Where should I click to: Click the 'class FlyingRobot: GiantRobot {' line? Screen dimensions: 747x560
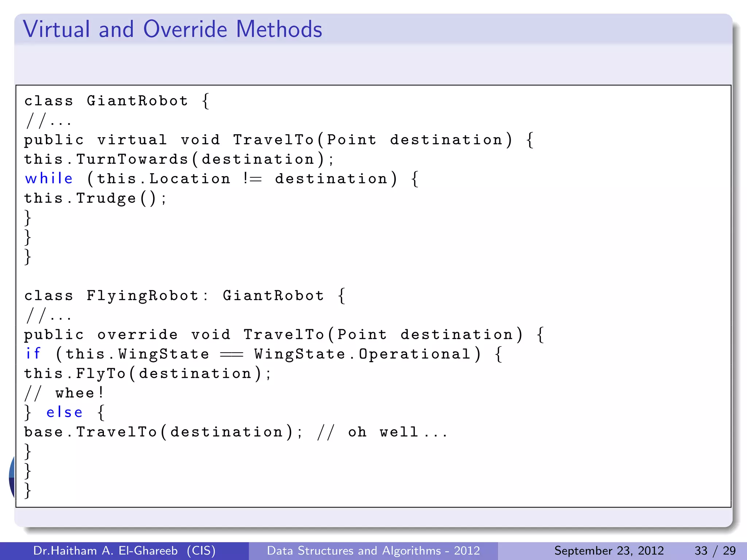pos(185,296)
